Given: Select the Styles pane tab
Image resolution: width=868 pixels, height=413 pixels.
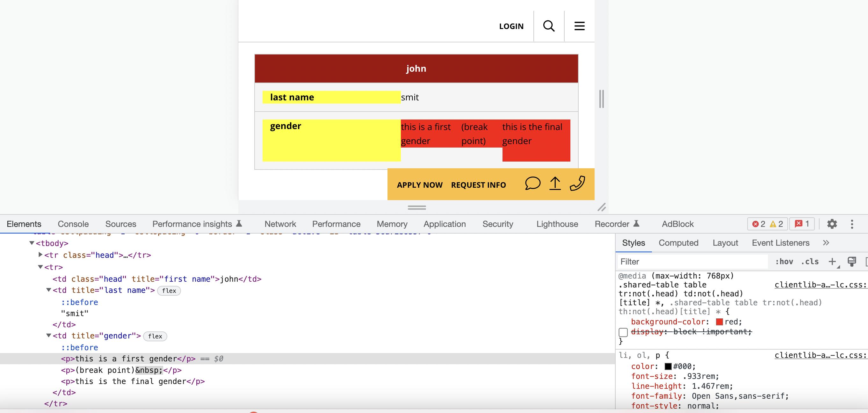Looking at the screenshot, I should (x=633, y=243).
